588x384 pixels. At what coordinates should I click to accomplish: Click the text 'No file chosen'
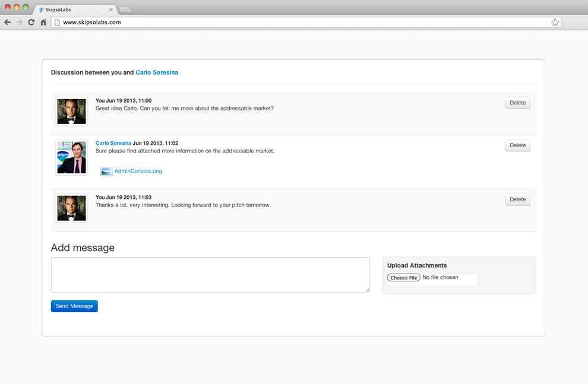pos(440,277)
